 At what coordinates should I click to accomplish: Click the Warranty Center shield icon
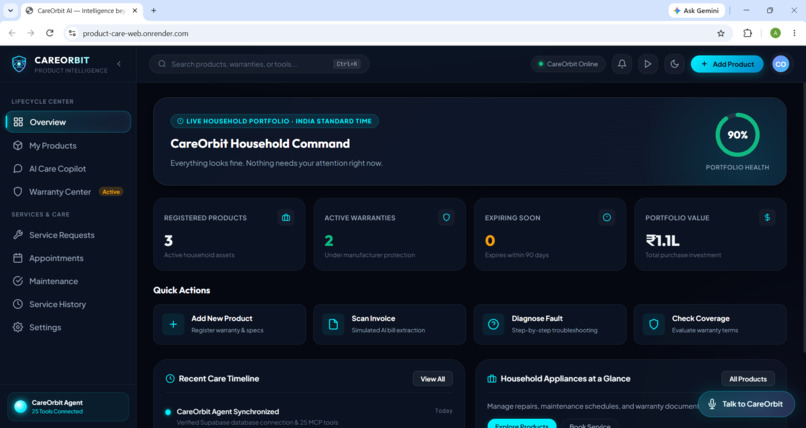pyautogui.click(x=18, y=192)
